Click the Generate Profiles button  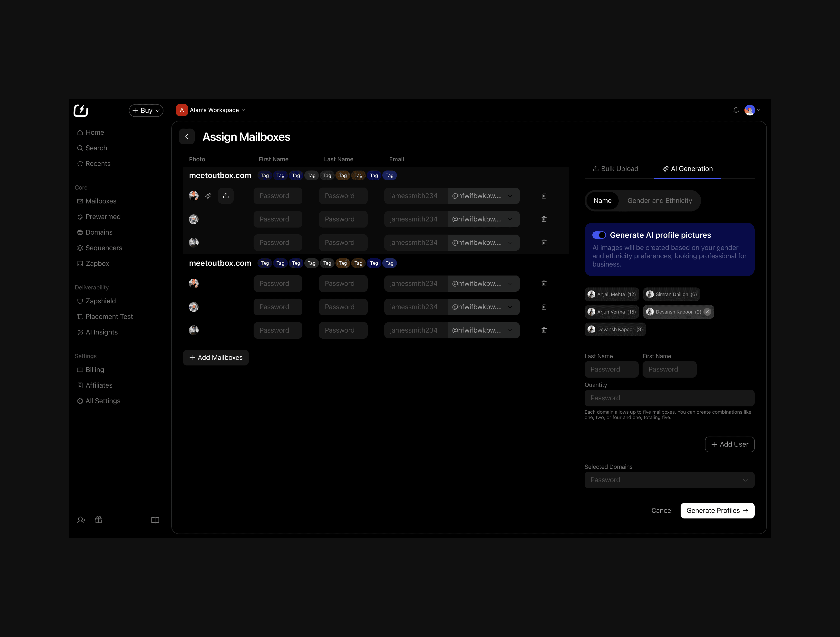(717, 511)
